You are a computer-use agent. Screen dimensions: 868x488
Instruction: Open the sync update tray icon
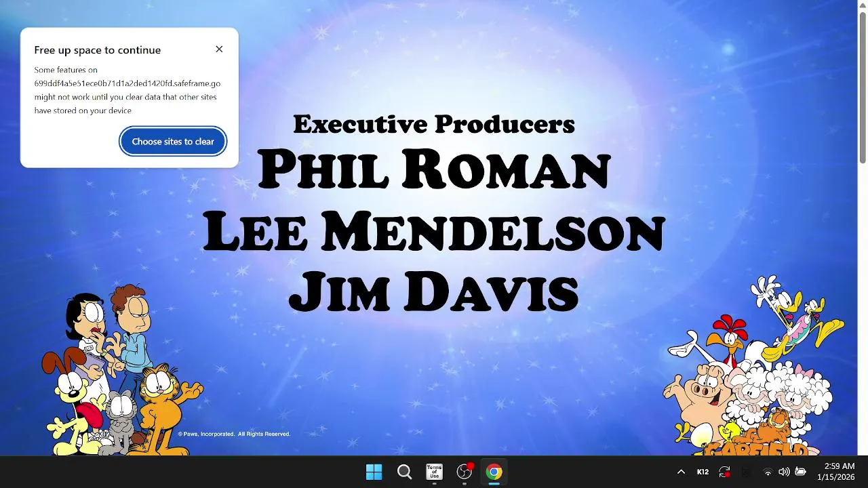point(725,472)
